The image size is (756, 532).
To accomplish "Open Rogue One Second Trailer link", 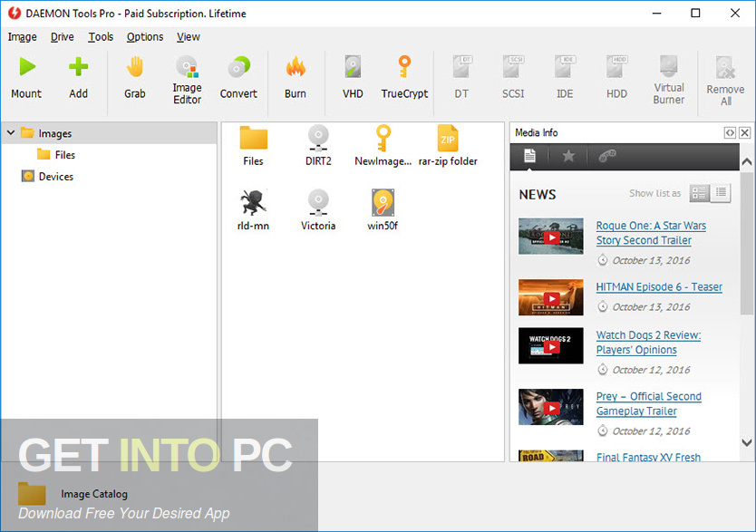I will click(651, 233).
